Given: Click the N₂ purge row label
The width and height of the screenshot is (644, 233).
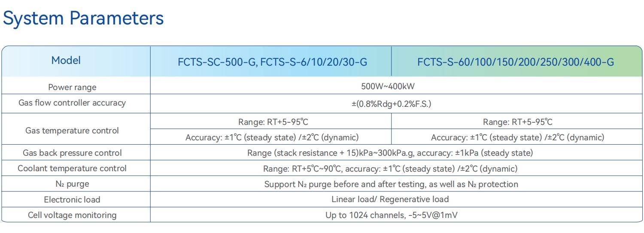Looking at the screenshot, I should (x=72, y=184).
